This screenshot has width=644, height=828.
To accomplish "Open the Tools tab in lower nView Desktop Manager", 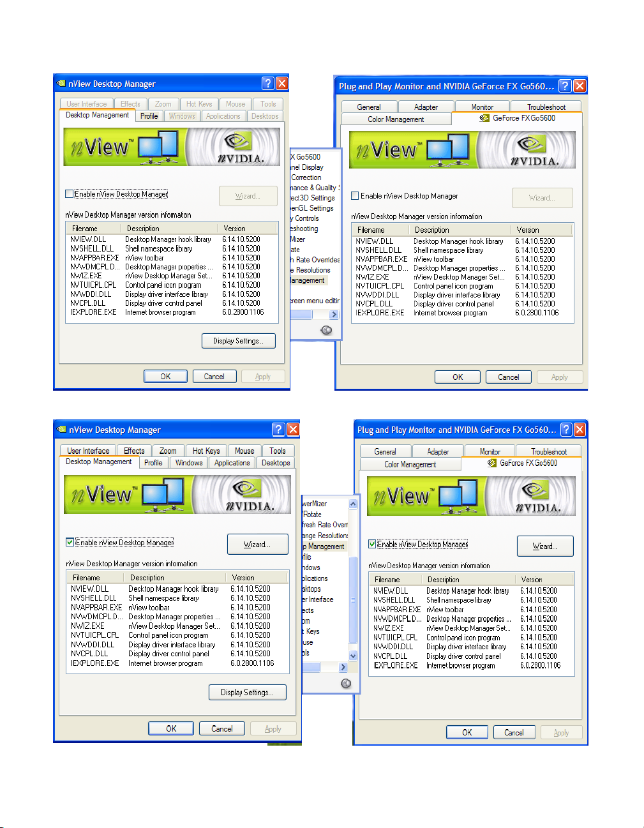I will click(x=278, y=451).
